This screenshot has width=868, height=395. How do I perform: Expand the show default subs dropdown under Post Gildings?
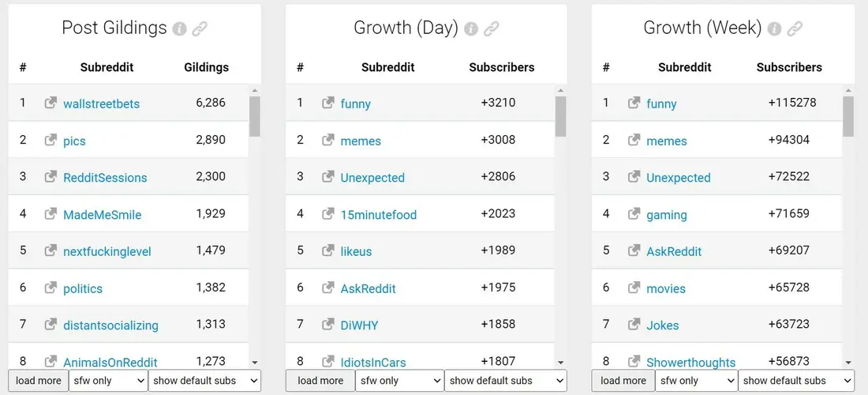pos(204,381)
